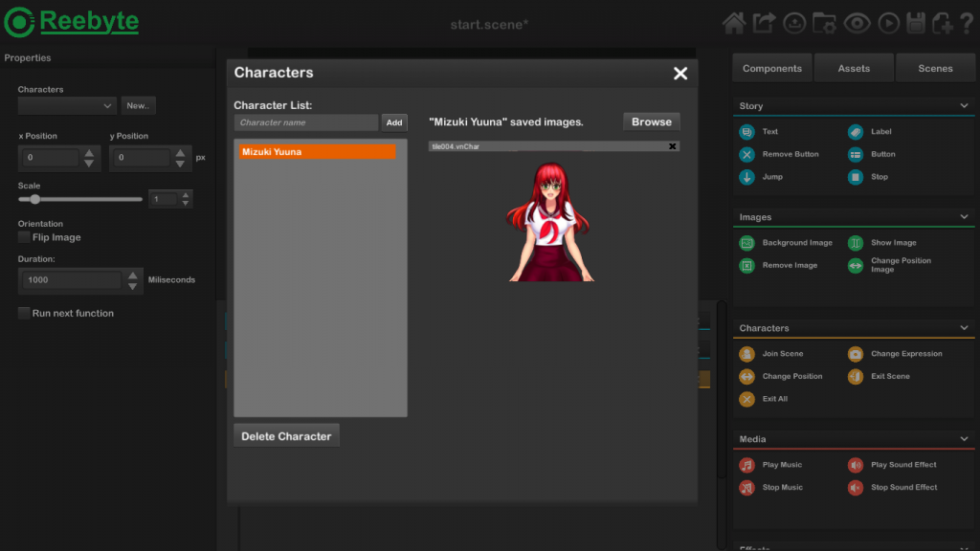The width and height of the screenshot is (980, 551).
Task: Check the Run next function checkbox
Action: [x=24, y=313]
